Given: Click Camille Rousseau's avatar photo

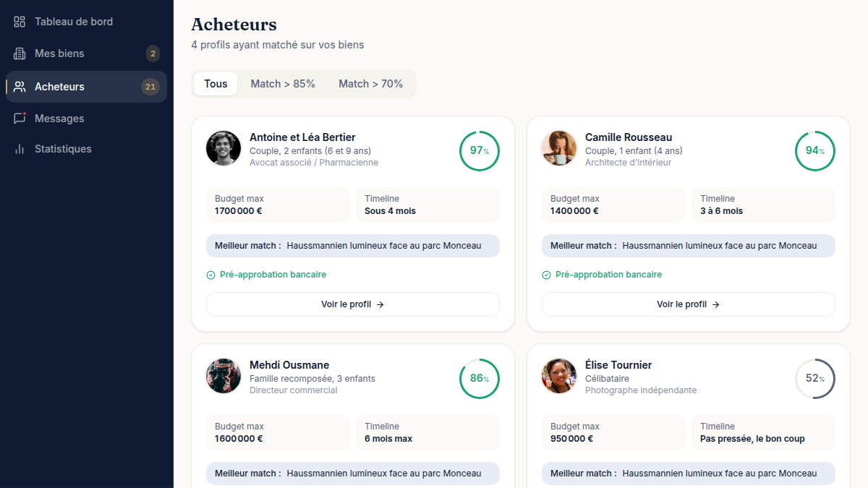Looking at the screenshot, I should [559, 148].
